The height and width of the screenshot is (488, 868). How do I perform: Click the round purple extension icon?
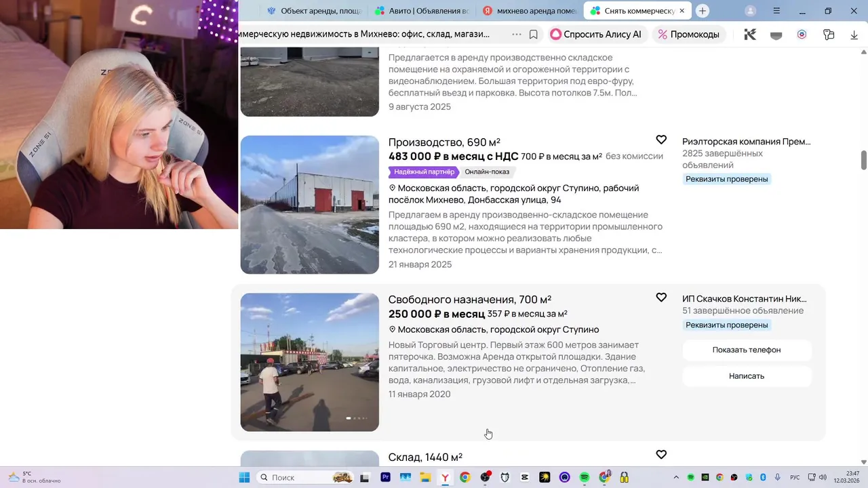click(x=802, y=35)
